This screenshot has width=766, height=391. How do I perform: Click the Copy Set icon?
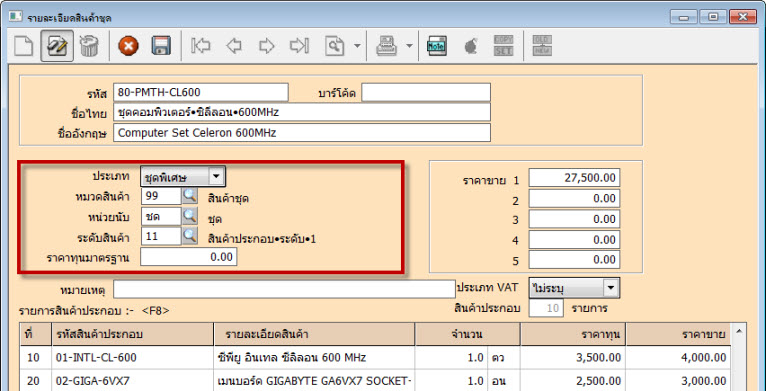point(503,46)
